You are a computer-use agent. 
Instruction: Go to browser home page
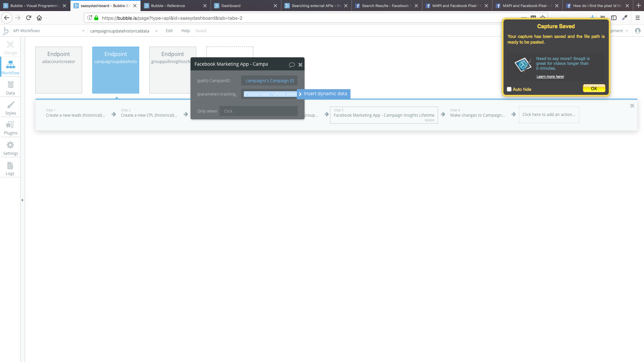tap(39, 18)
